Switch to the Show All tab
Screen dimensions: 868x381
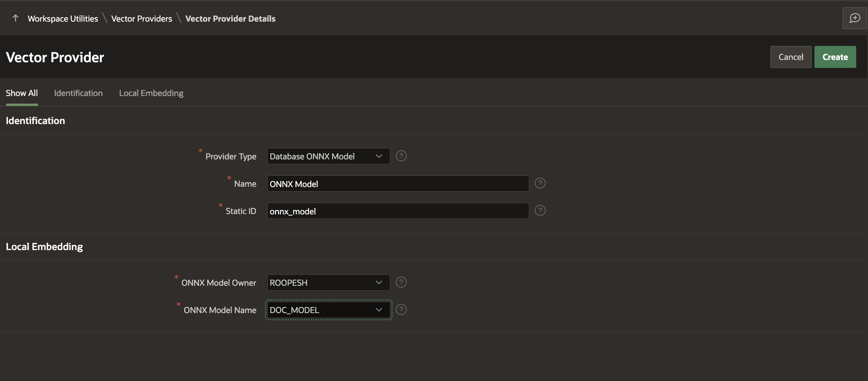click(x=22, y=93)
